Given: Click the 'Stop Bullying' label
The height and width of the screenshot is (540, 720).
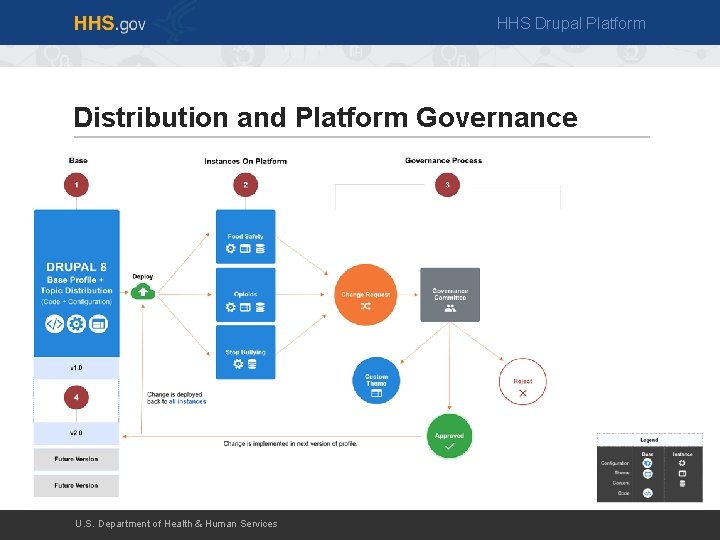Looking at the screenshot, I should coord(245,352).
